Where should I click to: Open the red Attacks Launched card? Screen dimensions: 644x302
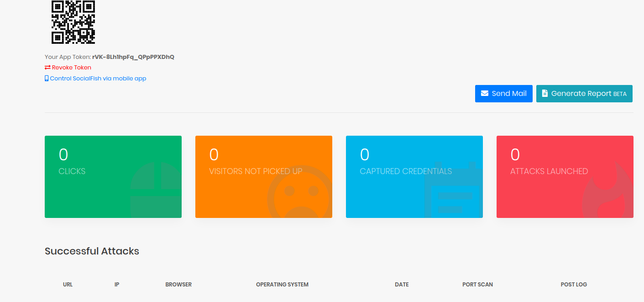pyautogui.click(x=565, y=177)
